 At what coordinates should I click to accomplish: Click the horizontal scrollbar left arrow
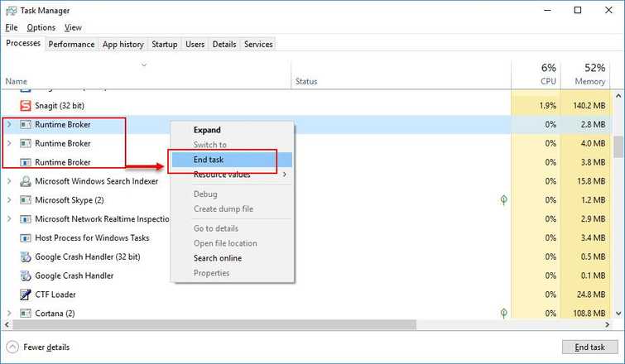[x=7, y=325]
